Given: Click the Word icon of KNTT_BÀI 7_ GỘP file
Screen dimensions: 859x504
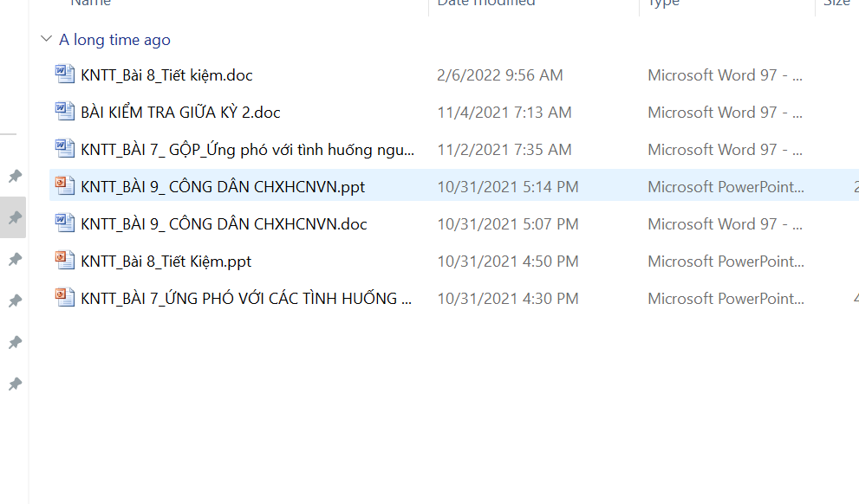Looking at the screenshot, I should point(65,148).
